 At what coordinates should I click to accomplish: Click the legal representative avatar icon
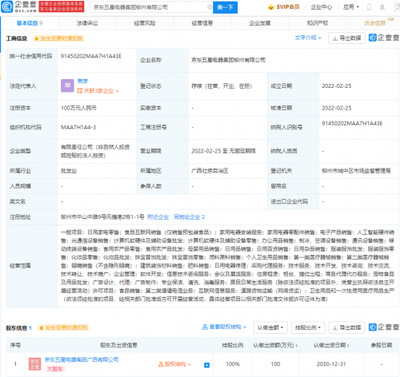coord(67,86)
